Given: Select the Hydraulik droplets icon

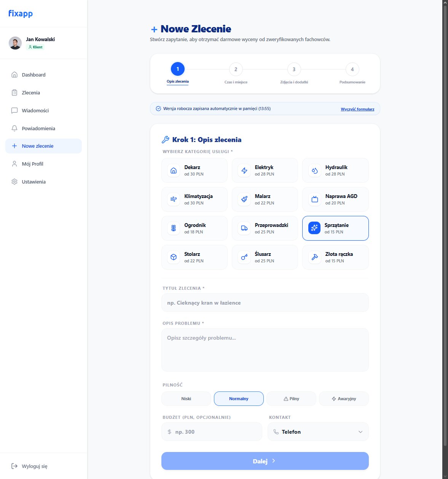Looking at the screenshot, I should [x=315, y=170].
